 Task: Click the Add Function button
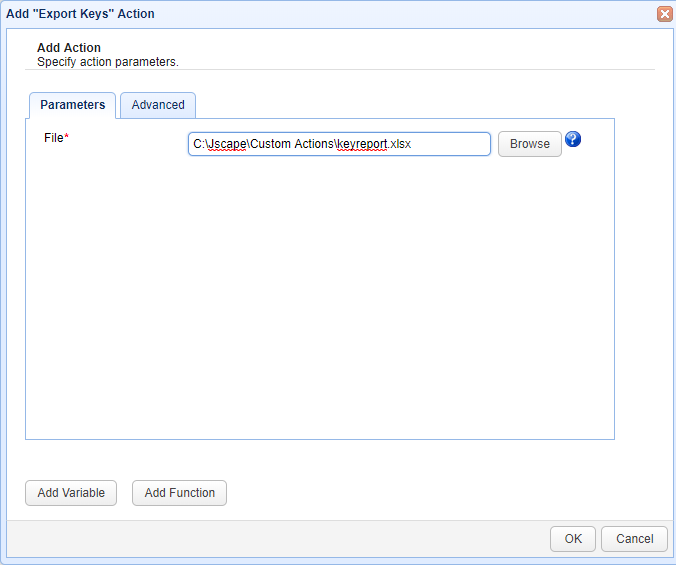(179, 493)
